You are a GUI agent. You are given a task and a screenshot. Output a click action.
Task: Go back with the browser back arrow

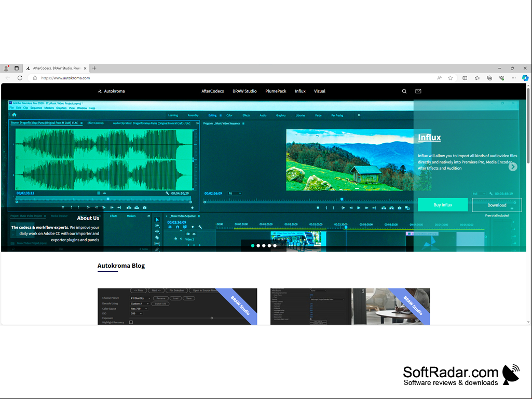(x=8, y=78)
